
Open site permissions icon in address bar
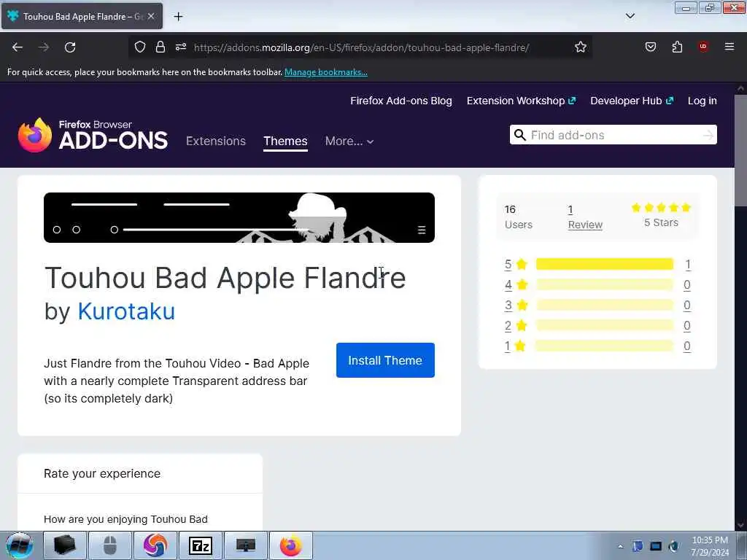(181, 47)
